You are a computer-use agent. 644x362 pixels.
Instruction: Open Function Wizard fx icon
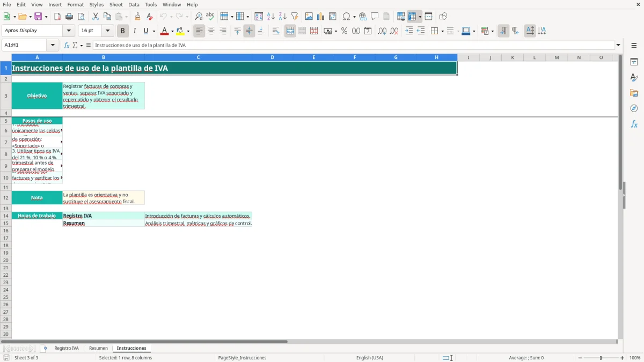click(67, 46)
